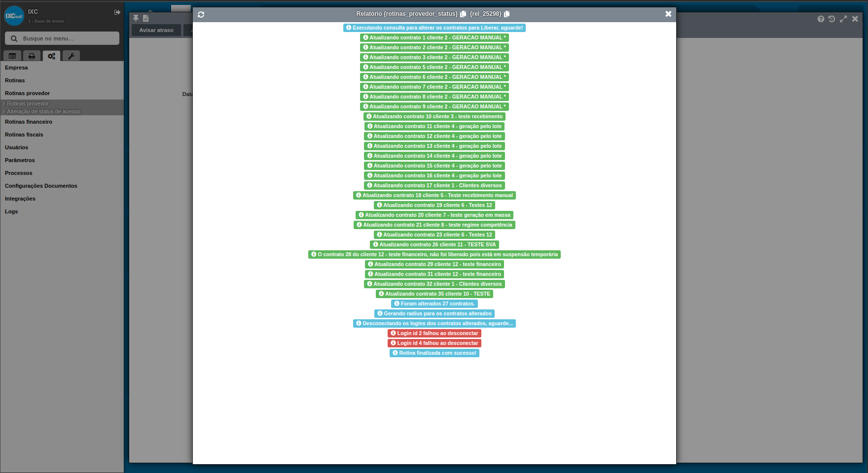The height and width of the screenshot is (473, 868).
Task: Click the 'contrato 10 cliente 3 - teste recebimento' message
Action: click(x=434, y=116)
